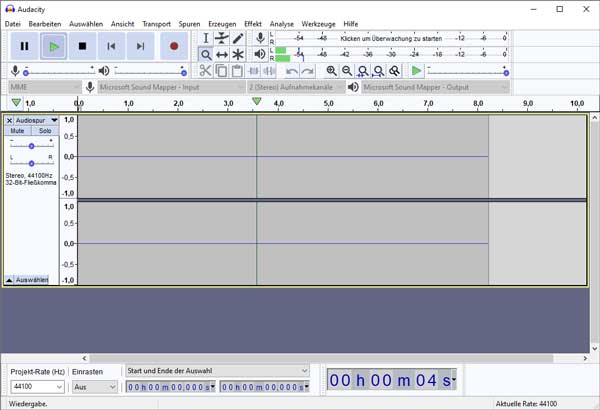
Task: Zoom in with the plus magnifier
Action: tap(331, 71)
